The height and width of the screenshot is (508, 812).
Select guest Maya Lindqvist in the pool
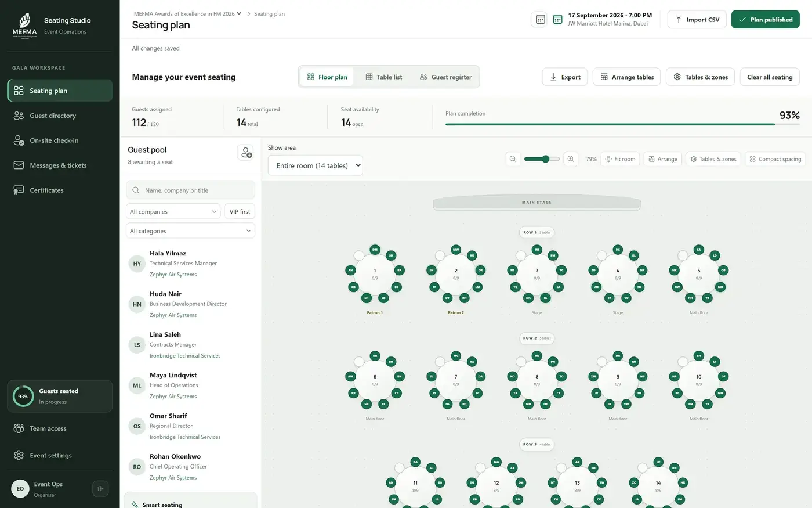tap(190, 385)
